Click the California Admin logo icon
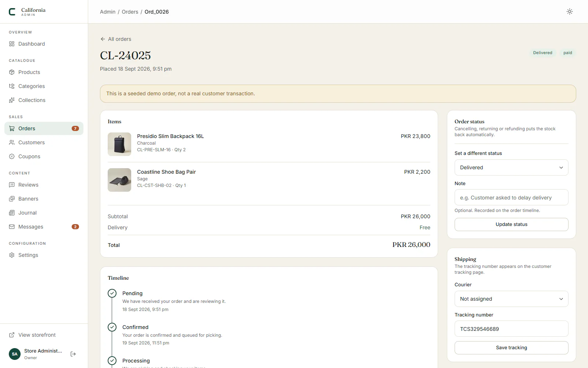 [12, 12]
